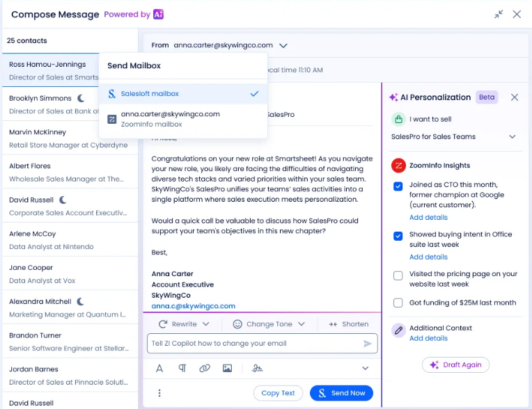Choose anna.carter@skywingco.com ZoomInfo mailbox
Image resolution: width=532 pixels, height=409 pixels.
[183, 119]
